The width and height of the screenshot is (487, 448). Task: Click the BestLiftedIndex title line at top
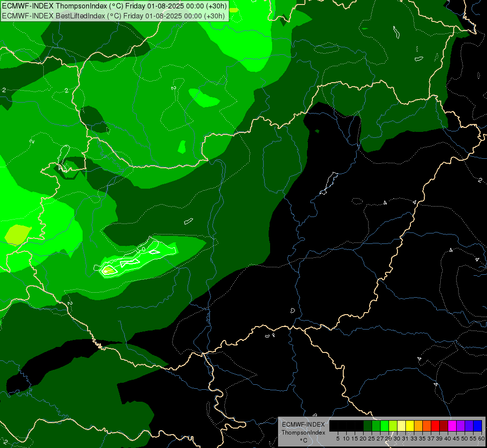click(x=113, y=16)
